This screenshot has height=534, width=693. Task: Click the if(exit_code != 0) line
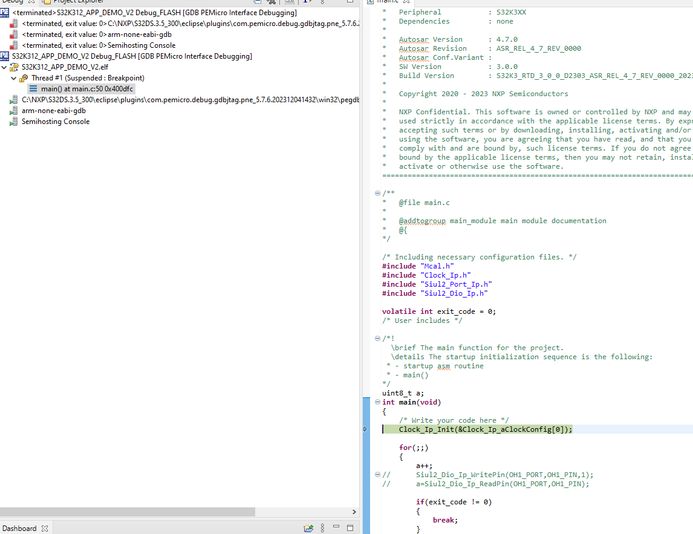pyautogui.click(x=453, y=502)
